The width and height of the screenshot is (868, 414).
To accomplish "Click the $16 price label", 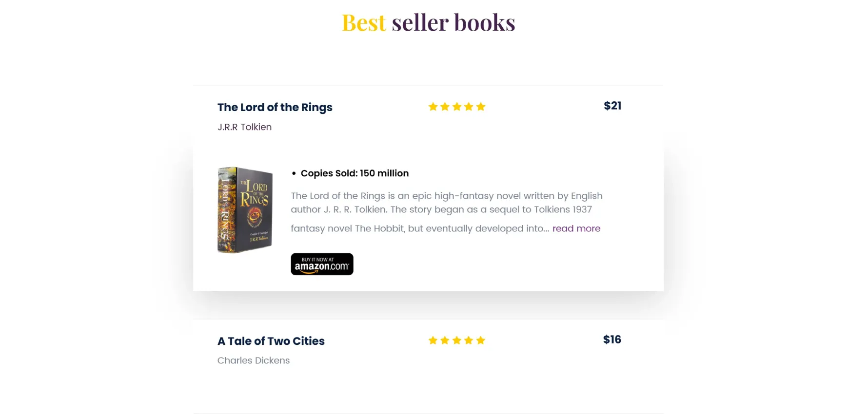I will 612,339.
